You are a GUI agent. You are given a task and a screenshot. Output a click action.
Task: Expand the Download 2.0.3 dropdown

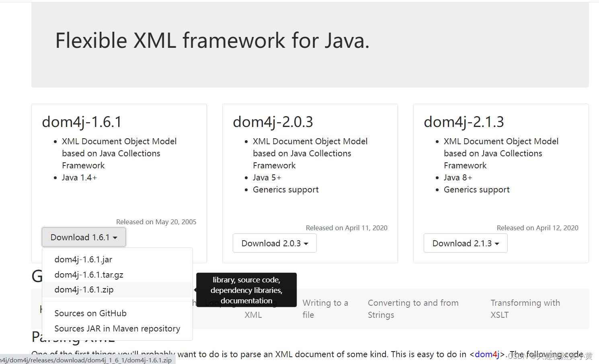tap(275, 243)
